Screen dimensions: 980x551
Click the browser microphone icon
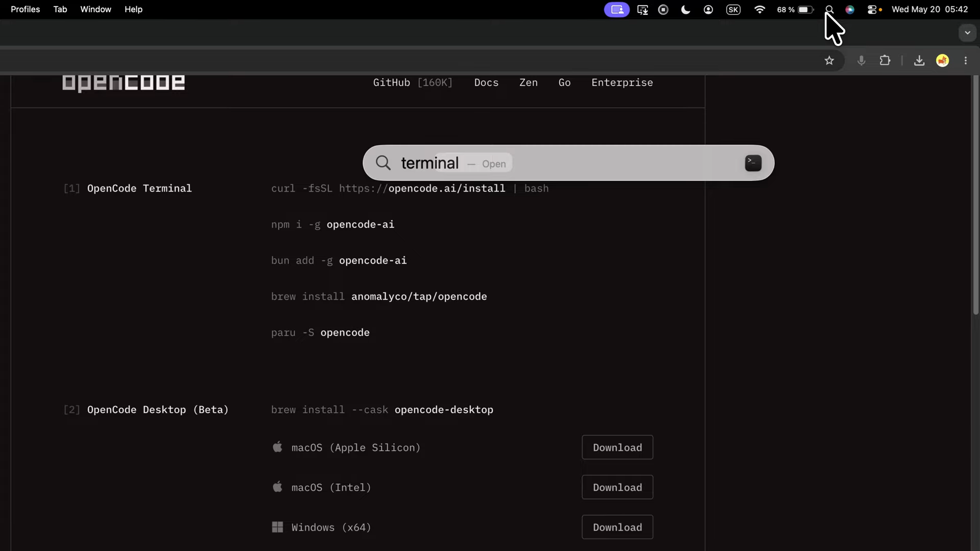(x=861, y=61)
